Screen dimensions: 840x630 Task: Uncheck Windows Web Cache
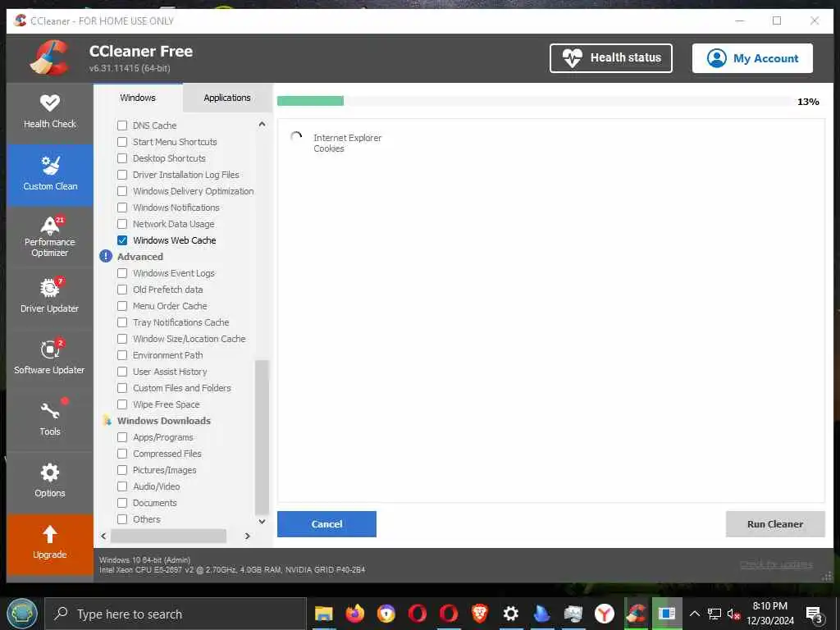click(x=122, y=240)
